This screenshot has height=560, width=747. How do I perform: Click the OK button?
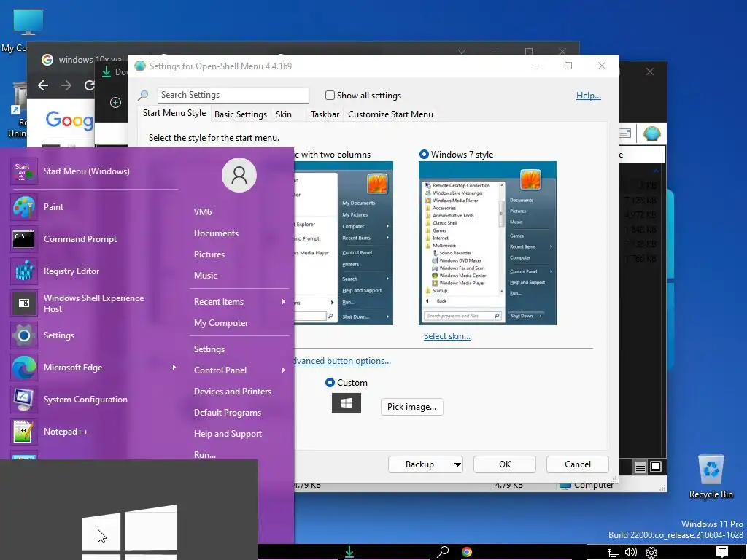pyautogui.click(x=505, y=464)
